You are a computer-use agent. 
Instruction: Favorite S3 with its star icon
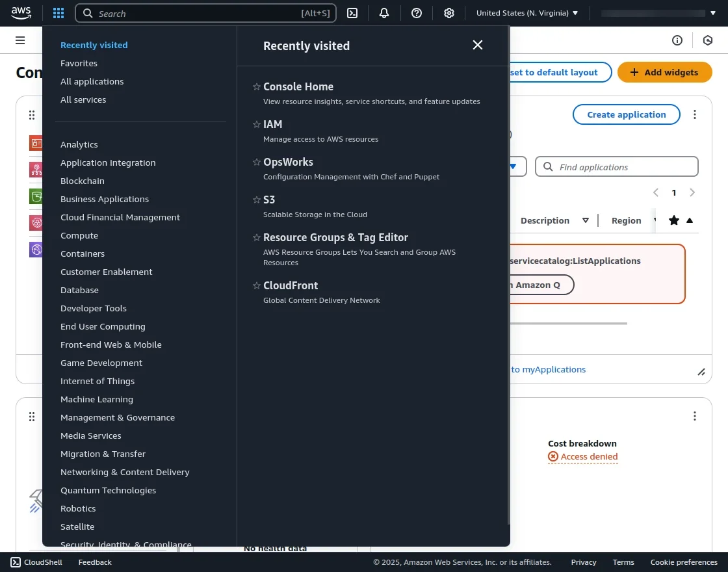pyautogui.click(x=256, y=200)
